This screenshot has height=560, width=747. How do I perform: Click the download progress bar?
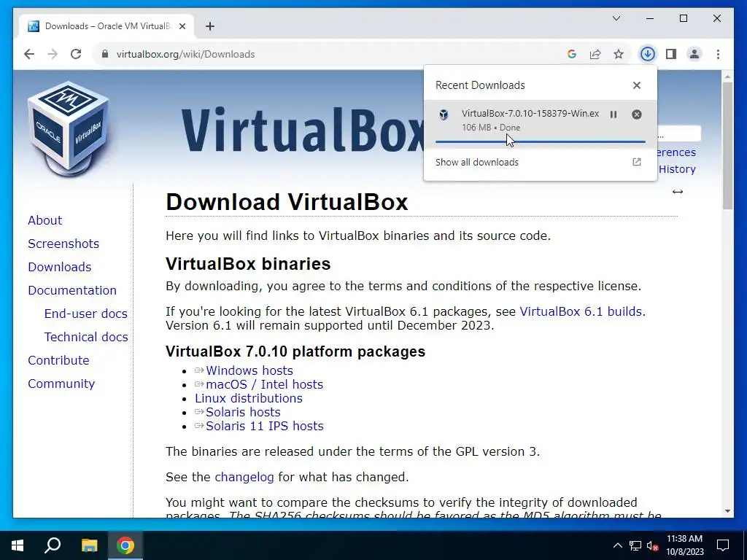(x=541, y=141)
